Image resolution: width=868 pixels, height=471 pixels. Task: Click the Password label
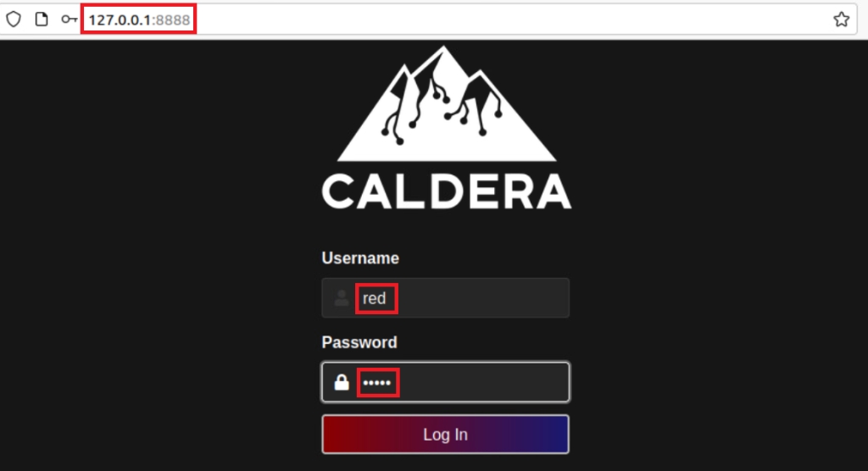(x=359, y=342)
